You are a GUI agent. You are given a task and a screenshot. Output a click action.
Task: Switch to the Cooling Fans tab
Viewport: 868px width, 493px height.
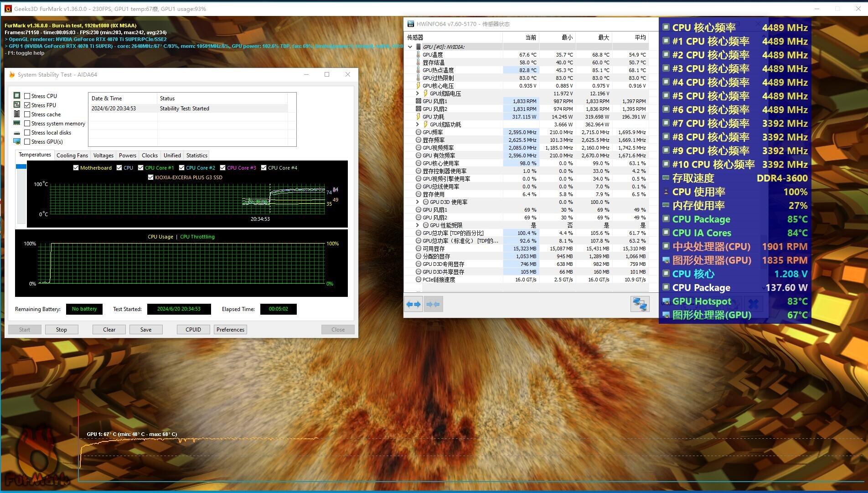[x=72, y=156]
